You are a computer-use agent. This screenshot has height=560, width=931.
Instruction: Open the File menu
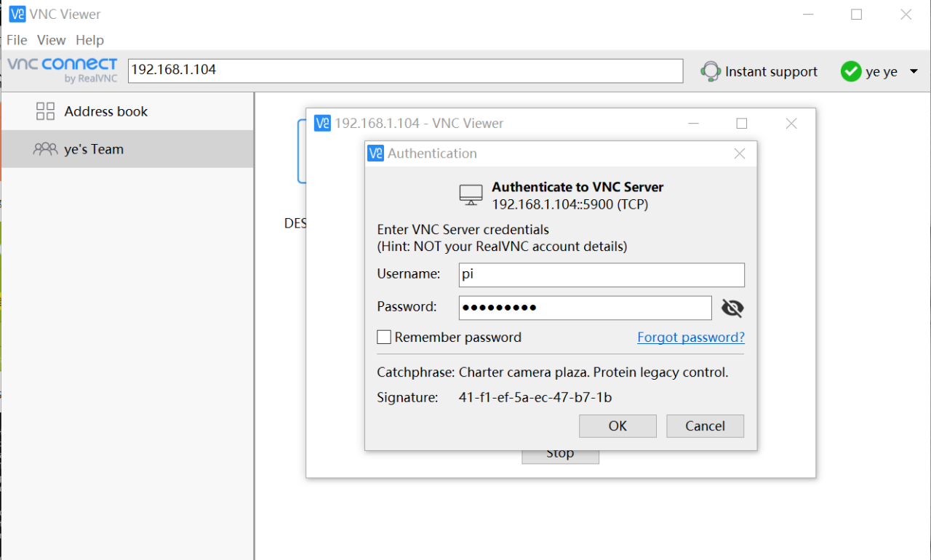pyautogui.click(x=17, y=40)
